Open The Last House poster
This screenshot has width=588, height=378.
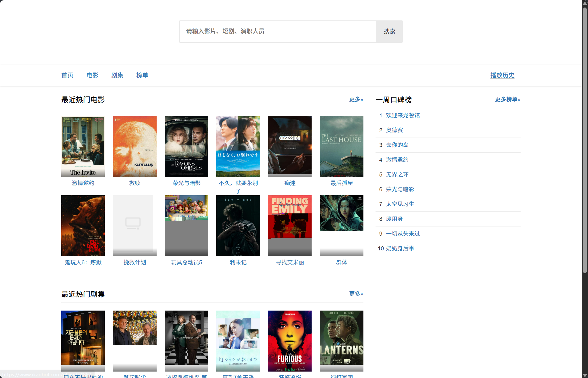341,146
